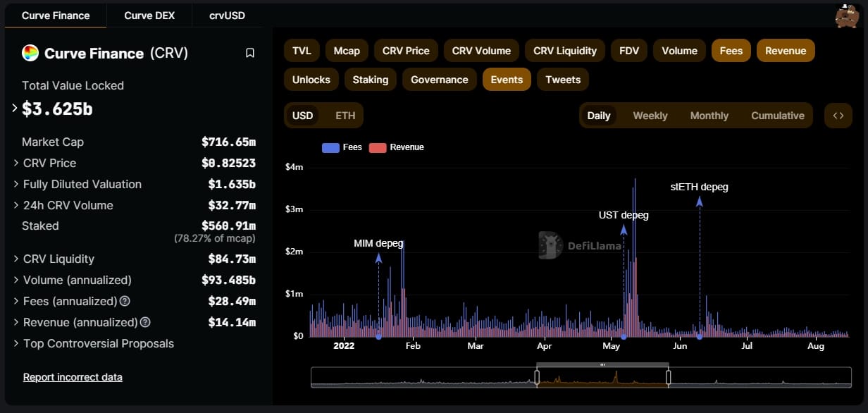Bookmark the Curve Finance protocol

(x=250, y=52)
